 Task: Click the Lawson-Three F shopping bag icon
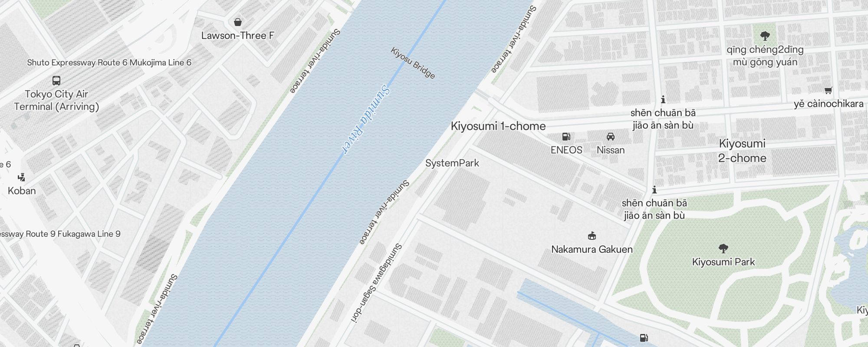[238, 22]
